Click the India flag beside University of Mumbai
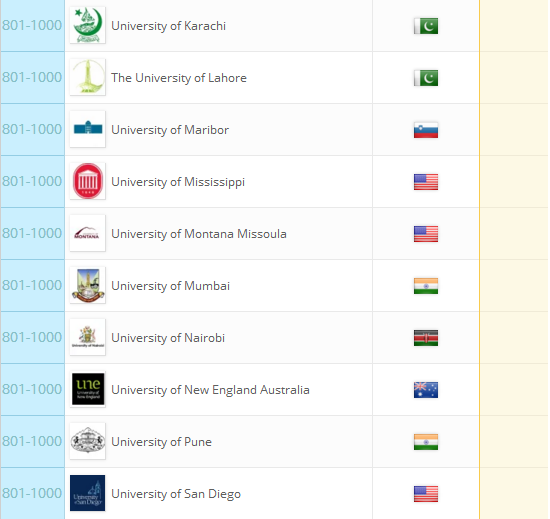The height and width of the screenshot is (519, 550). pyautogui.click(x=426, y=286)
